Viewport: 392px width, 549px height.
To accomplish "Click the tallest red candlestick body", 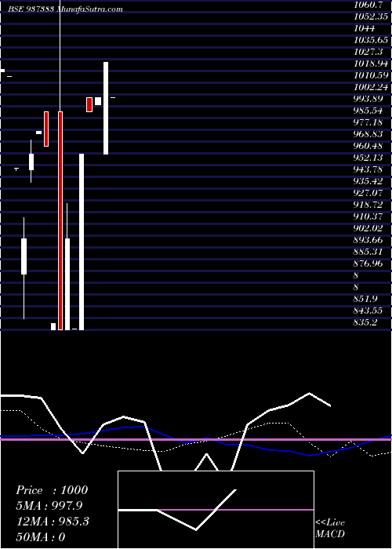I will [x=60, y=220].
